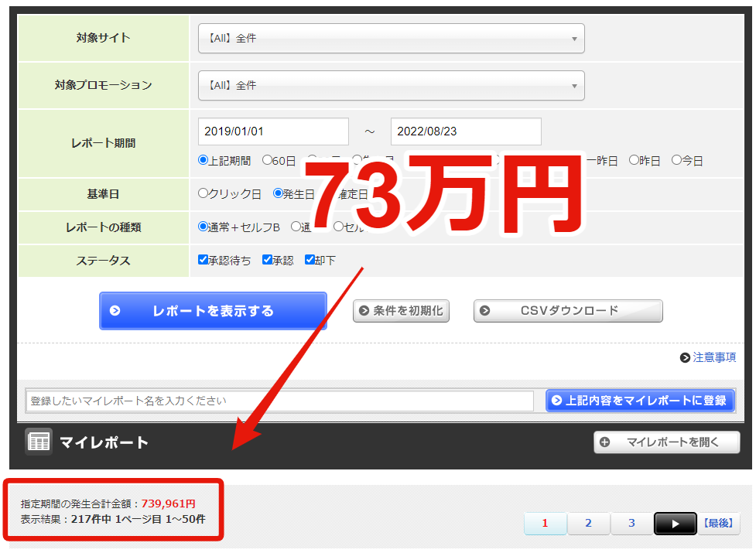The image size is (756, 553).
Task: Click the マイレポート section heading
Action: [x=104, y=442]
